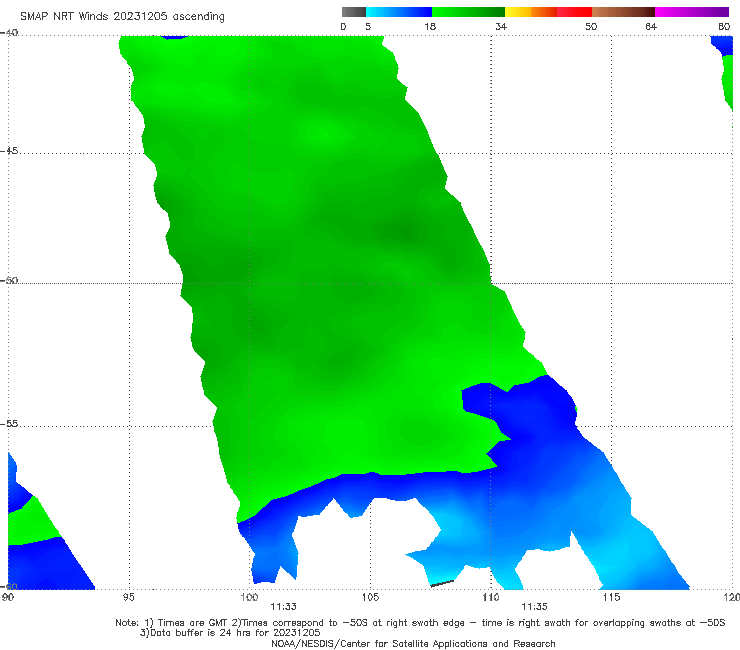Click the 'Data buffer is 24 hrs' note
Viewport: 740px width, 650px height.
pos(230,633)
